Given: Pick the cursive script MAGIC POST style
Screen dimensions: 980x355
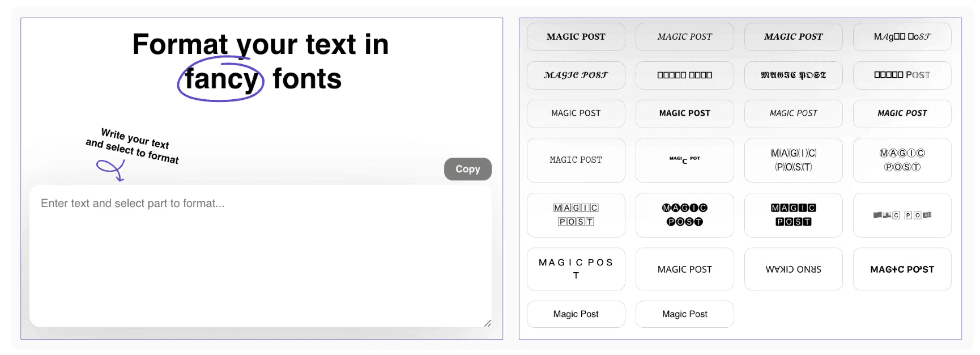Looking at the screenshot, I should coord(576,75).
